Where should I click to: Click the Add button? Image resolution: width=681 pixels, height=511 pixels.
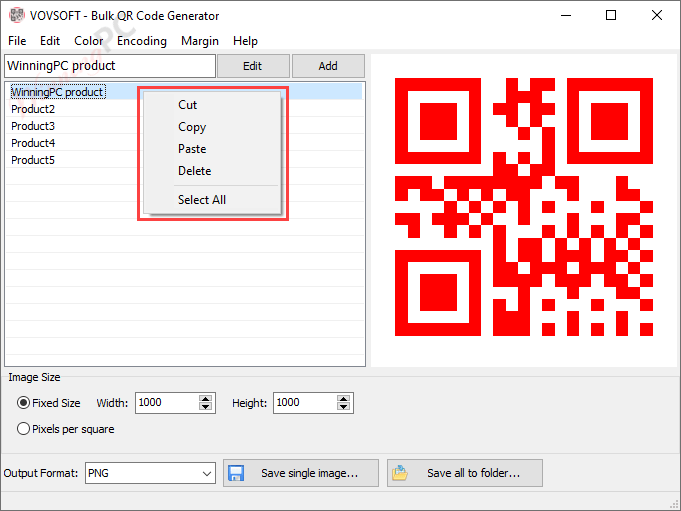tap(328, 66)
